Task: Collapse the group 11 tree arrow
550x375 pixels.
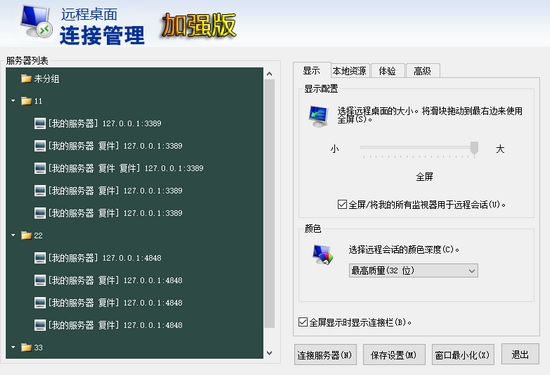Action: (13, 101)
